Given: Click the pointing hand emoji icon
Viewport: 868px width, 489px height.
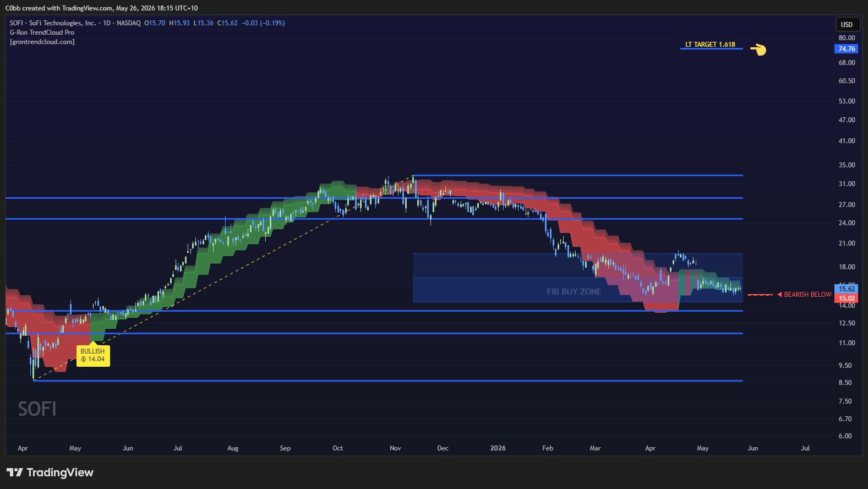Looking at the screenshot, I should pos(758,50).
